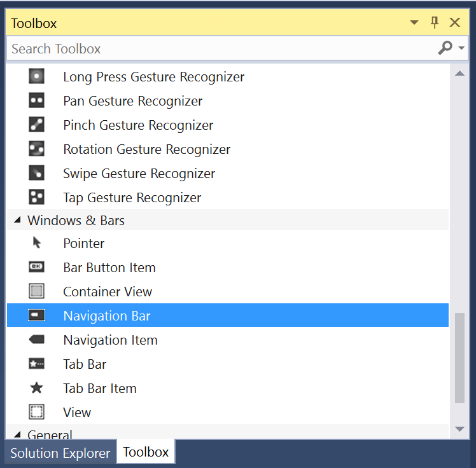Click the Pan Gesture Recognizer icon
The image size is (476, 468).
pyautogui.click(x=36, y=100)
